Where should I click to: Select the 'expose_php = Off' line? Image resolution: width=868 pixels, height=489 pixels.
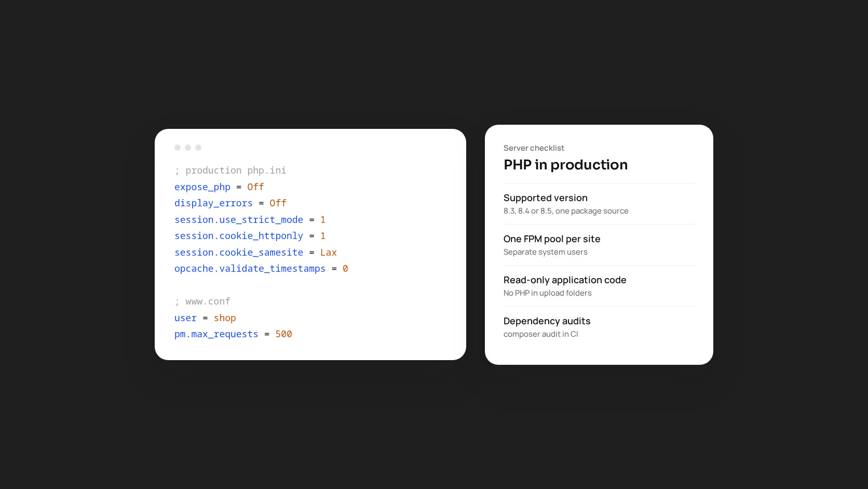(219, 187)
